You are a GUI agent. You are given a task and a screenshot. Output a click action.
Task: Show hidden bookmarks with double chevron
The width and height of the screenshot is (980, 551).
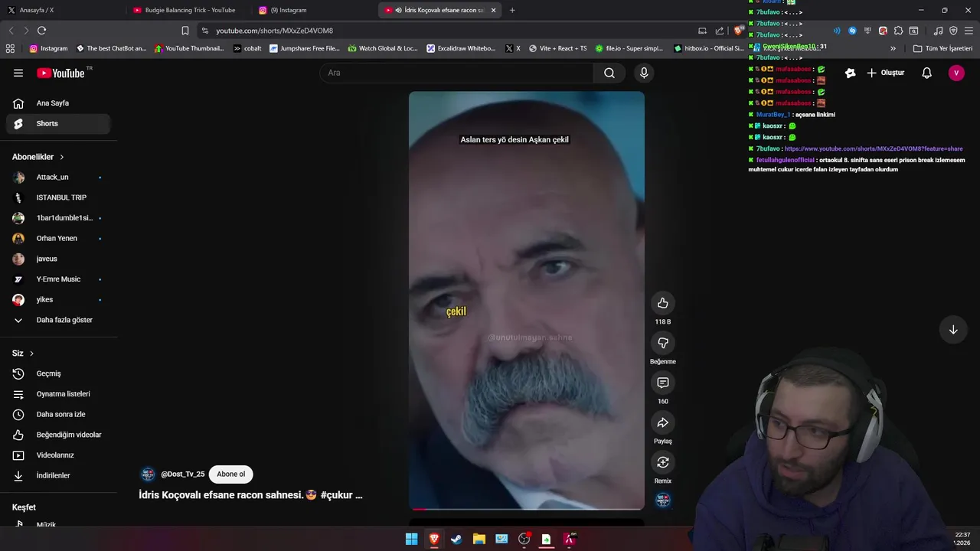click(893, 48)
